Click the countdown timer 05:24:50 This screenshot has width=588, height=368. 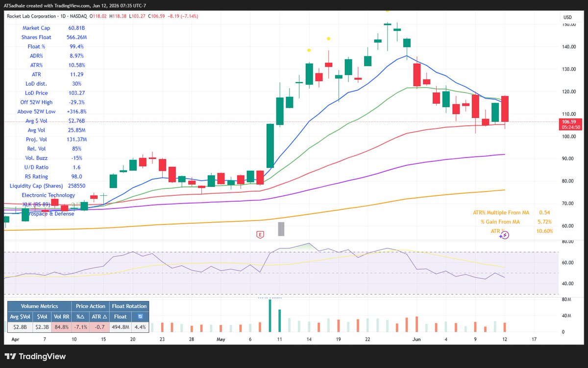coord(571,127)
